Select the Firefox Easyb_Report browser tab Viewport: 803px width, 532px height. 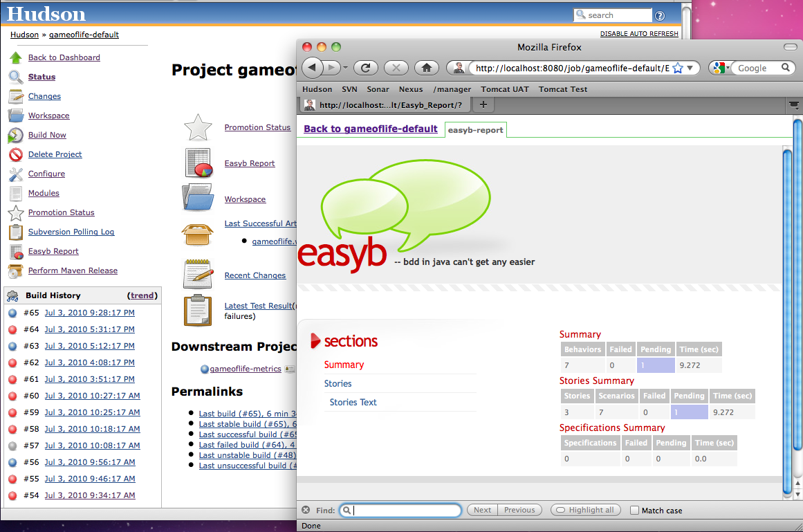pos(384,105)
